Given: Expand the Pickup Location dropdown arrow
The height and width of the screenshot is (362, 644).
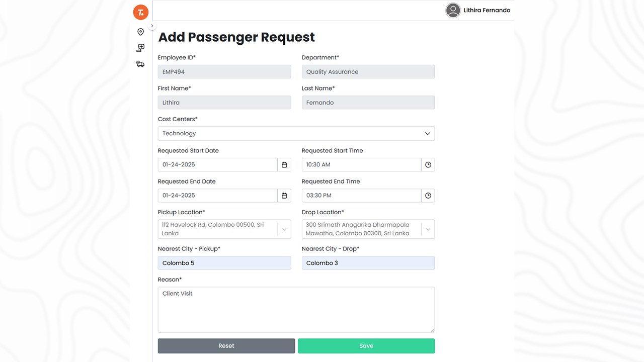Looking at the screenshot, I should (284, 229).
